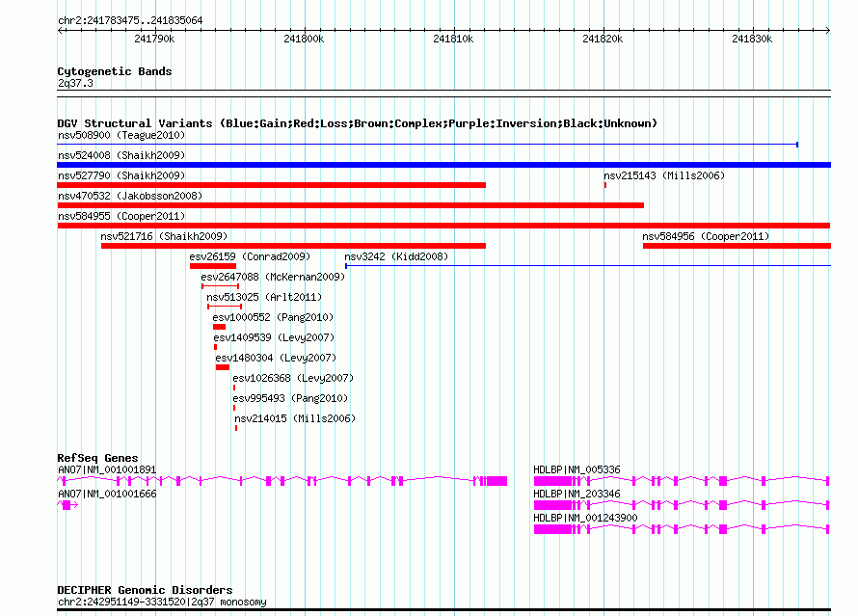Click the nsv470532 (Jakobsson2008) variant label

130,196
